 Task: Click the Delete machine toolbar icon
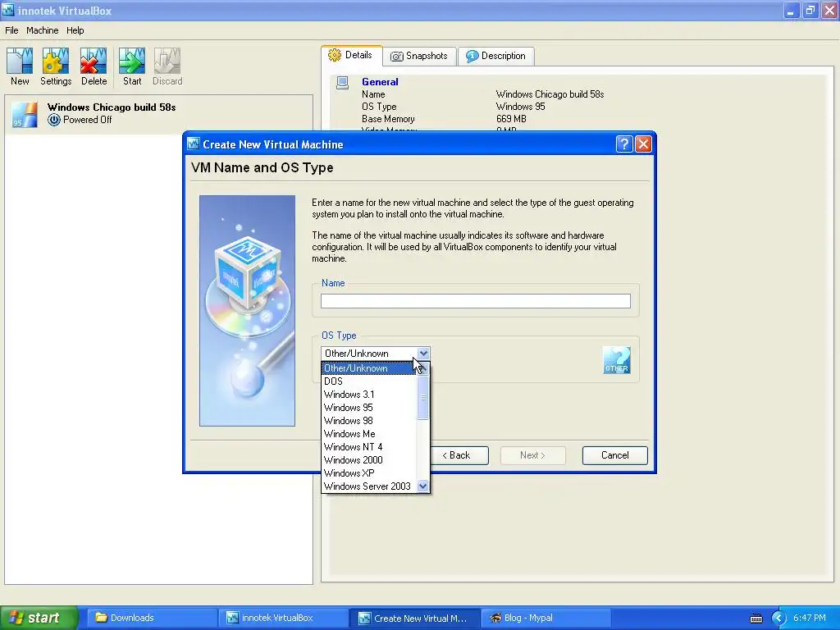tap(94, 66)
